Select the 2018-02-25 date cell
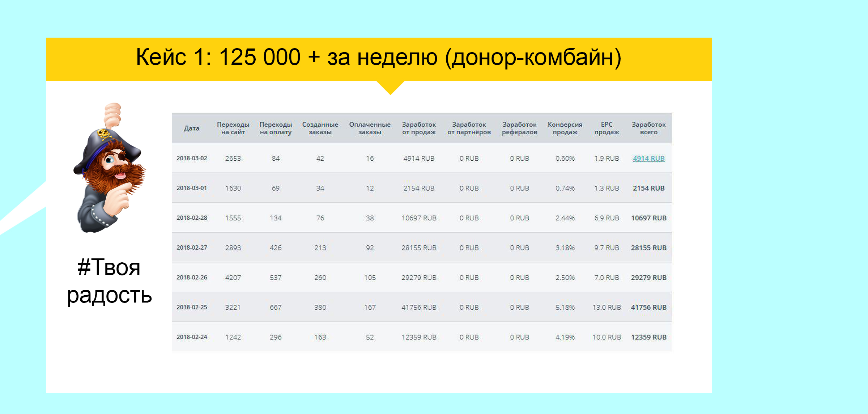This screenshot has width=868, height=414. 192,307
